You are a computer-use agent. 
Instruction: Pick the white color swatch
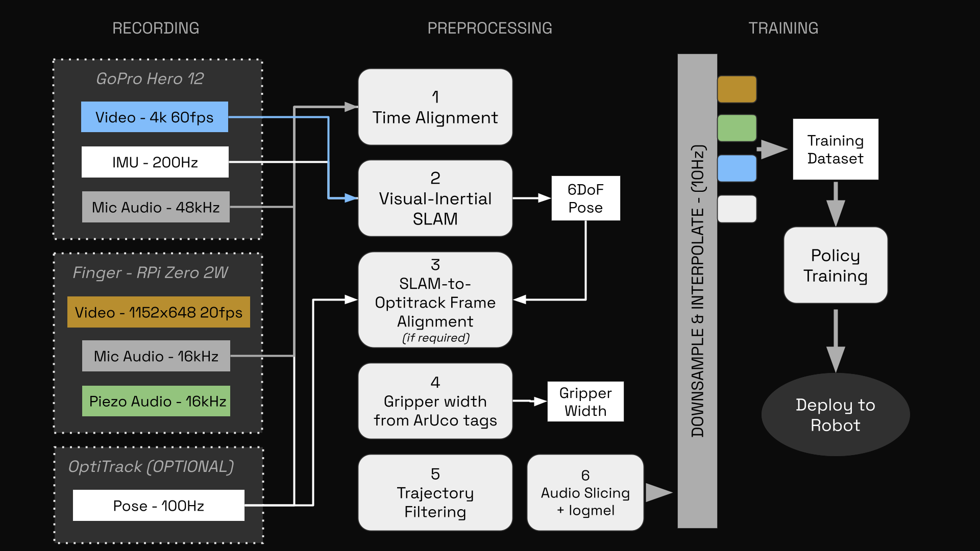tap(737, 209)
